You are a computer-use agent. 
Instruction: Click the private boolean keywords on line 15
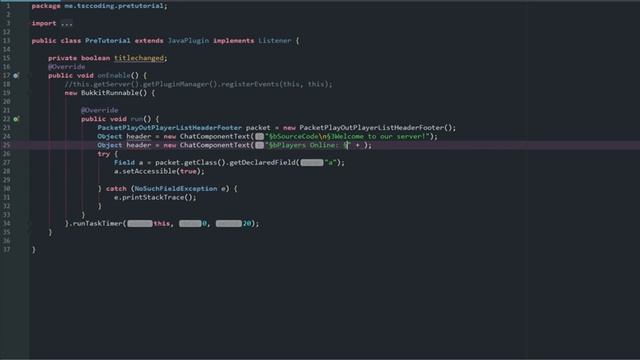79,58
